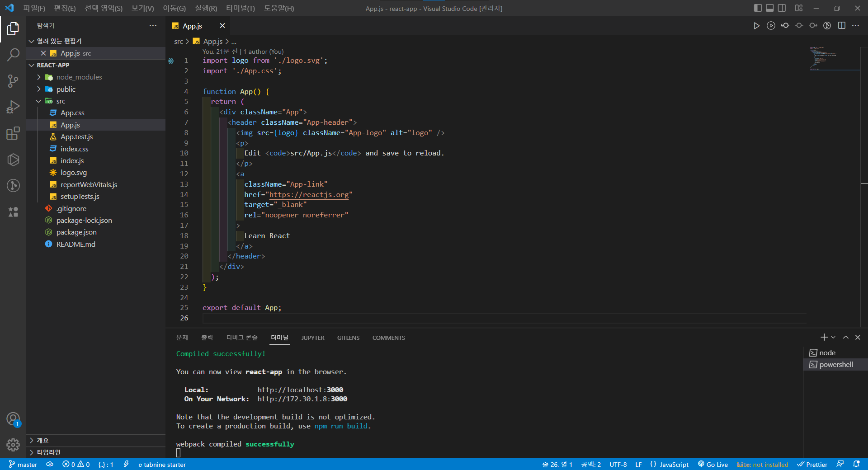This screenshot has width=868, height=470.
Task: Open App.test.js in the file tree
Action: pos(96,137)
